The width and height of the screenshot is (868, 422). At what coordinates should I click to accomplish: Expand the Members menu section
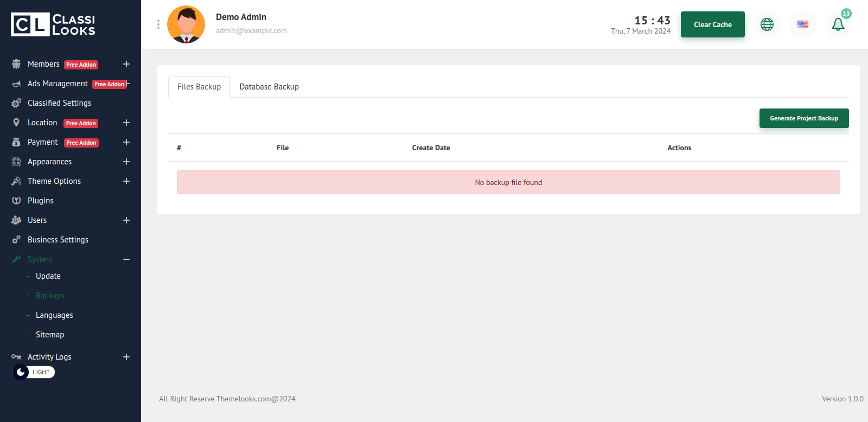pos(126,64)
